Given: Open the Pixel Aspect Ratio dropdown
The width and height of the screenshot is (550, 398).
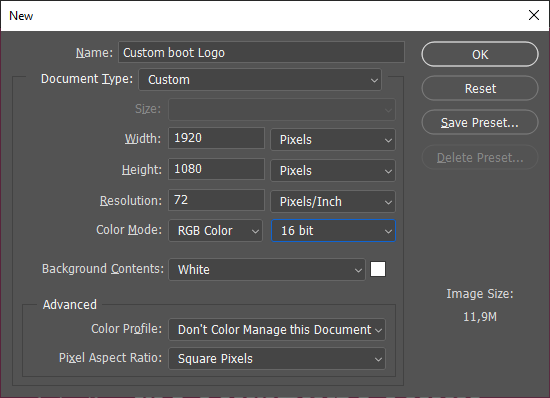Looking at the screenshot, I should click(x=277, y=358).
